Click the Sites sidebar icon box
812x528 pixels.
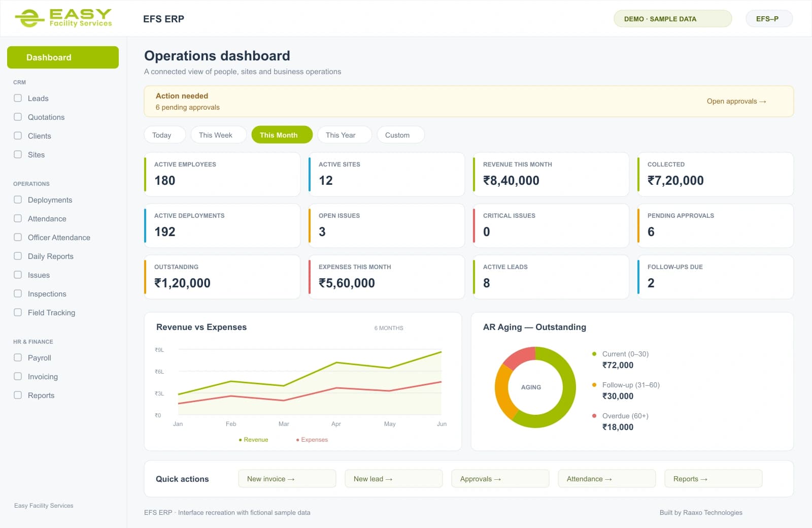click(18, 154)
